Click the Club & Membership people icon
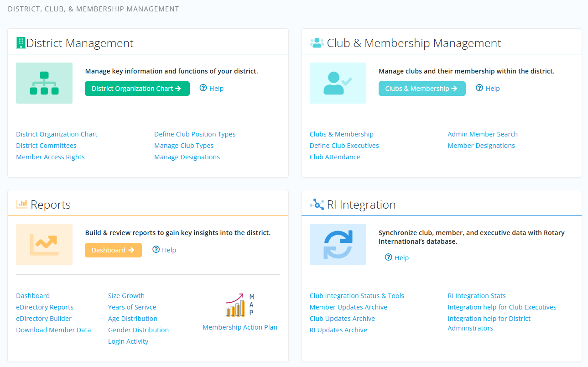 pos(317,43)
